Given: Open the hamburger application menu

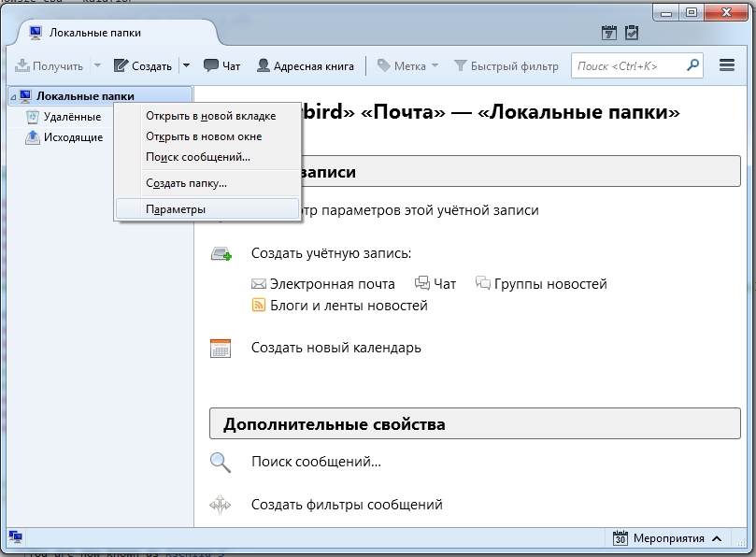Looking at the screenshot, I should coord(727,65).
